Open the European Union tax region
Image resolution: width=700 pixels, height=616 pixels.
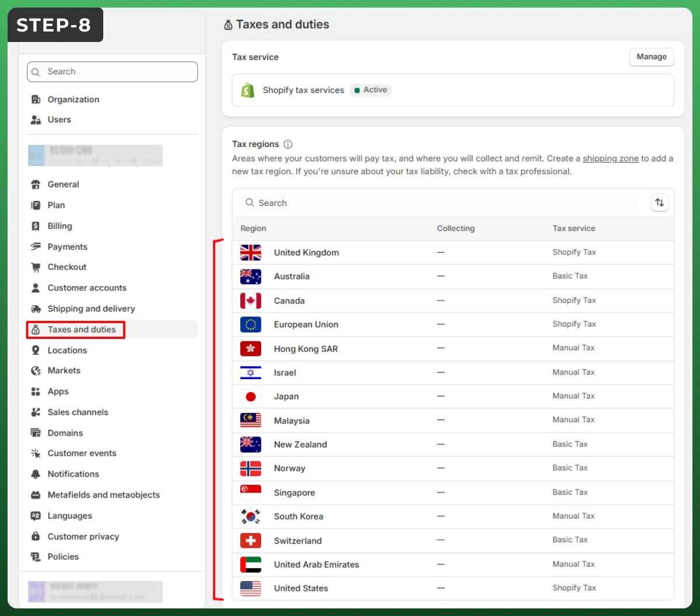[453, 325]
